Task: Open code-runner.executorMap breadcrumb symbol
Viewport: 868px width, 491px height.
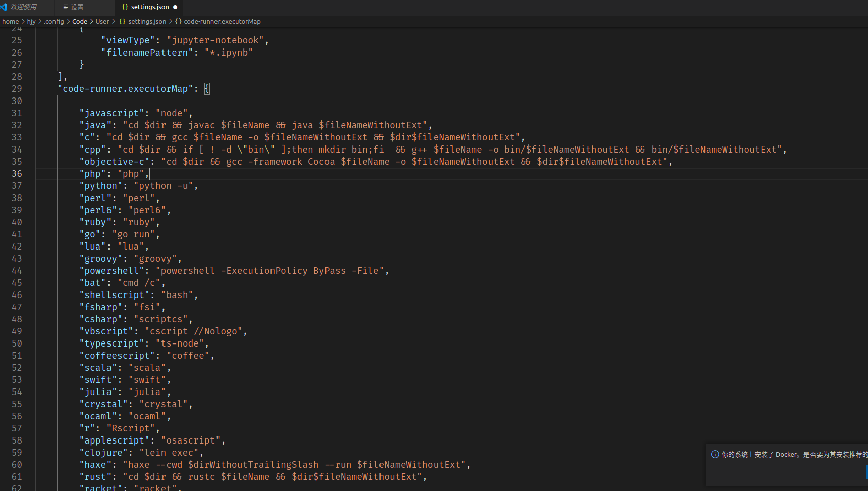Action: point(222,21)
